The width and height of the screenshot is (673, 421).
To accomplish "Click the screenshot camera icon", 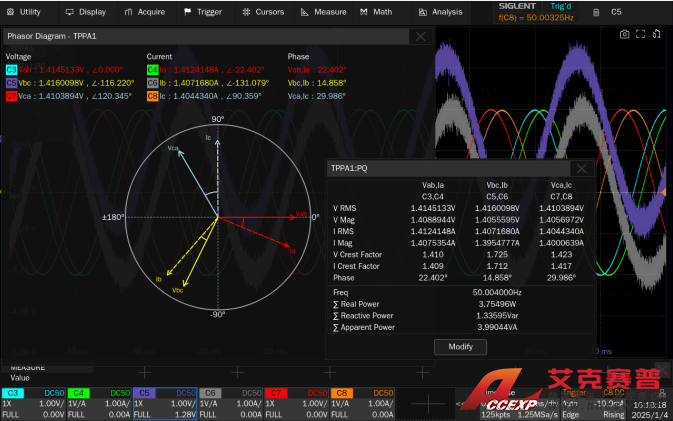I will [624, 34].
